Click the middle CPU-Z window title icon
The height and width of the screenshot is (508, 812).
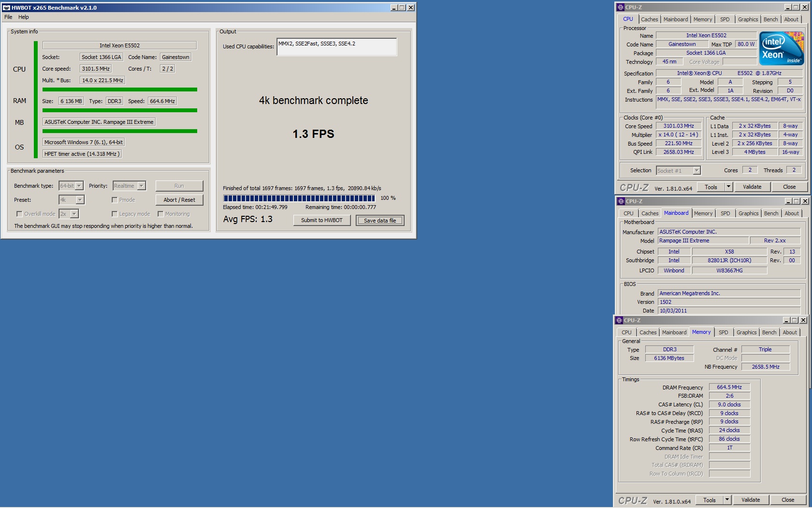621,201
